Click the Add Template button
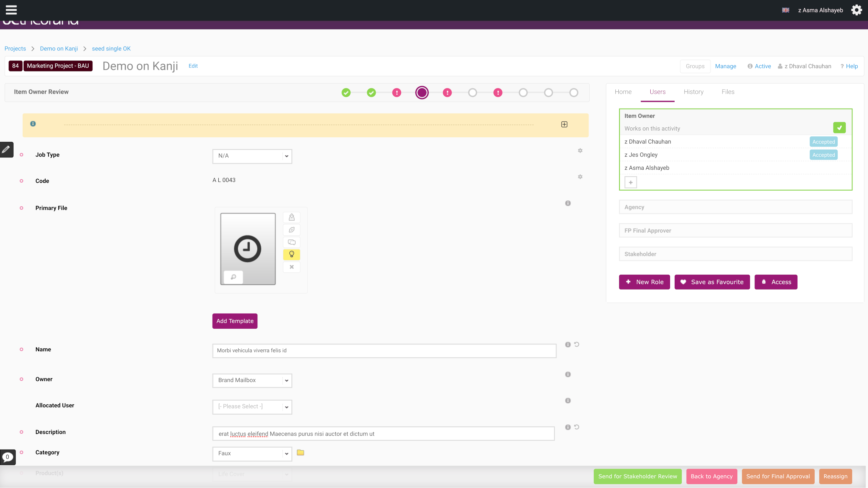Viewport: 868px width, 488px height. [x=235, y=321]
